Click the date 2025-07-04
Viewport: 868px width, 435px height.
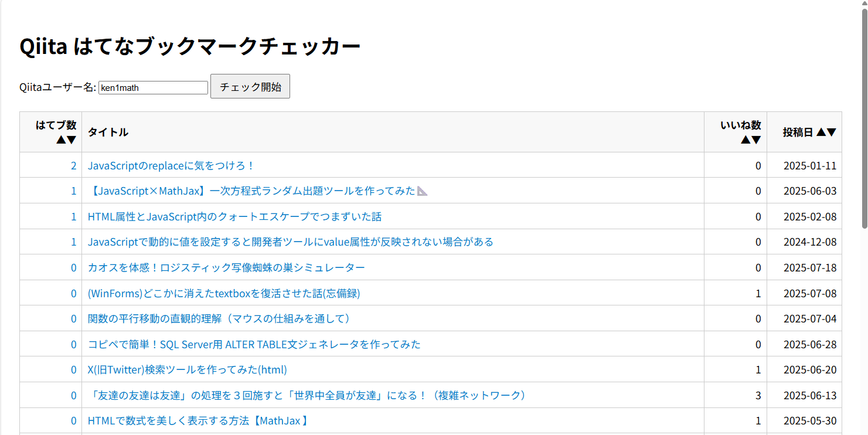coord(810,319)
